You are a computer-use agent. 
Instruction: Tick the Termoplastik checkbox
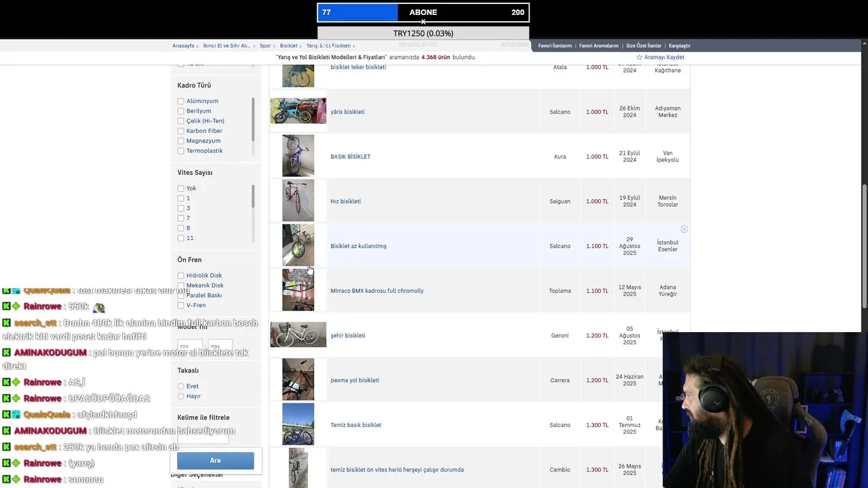(x=181, y=150)
